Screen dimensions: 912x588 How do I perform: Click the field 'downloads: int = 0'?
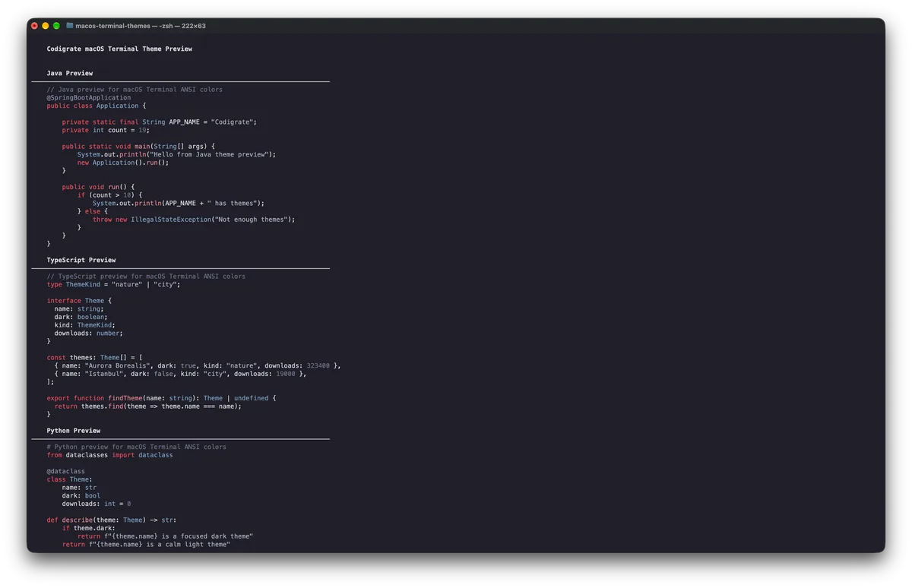pos(97,504)
